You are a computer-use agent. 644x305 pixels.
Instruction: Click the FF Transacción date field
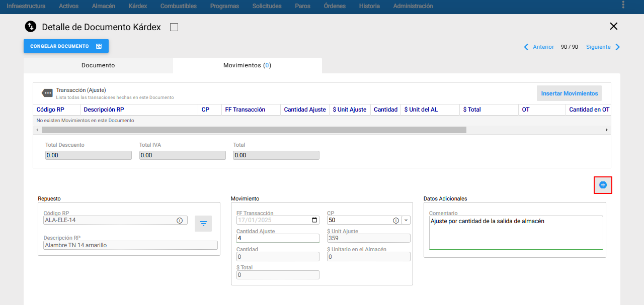pos(278,220)
